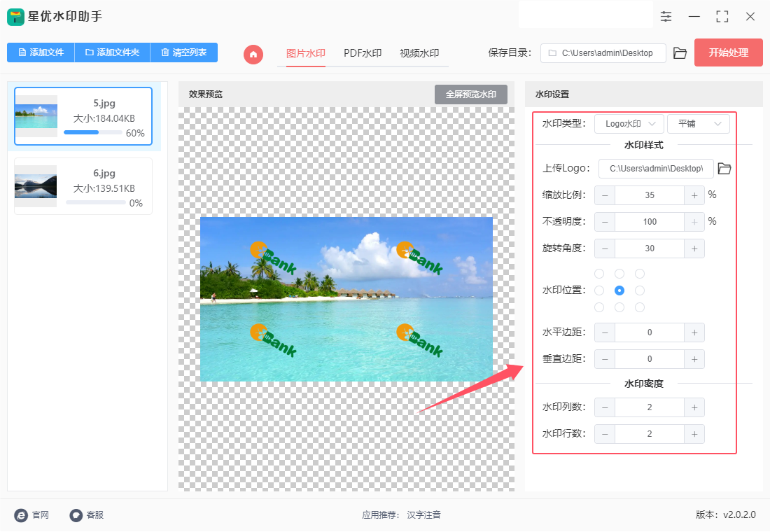Decrease the 旋转角度 value
The height and width of the screenshot is (532, 770).
605,248
